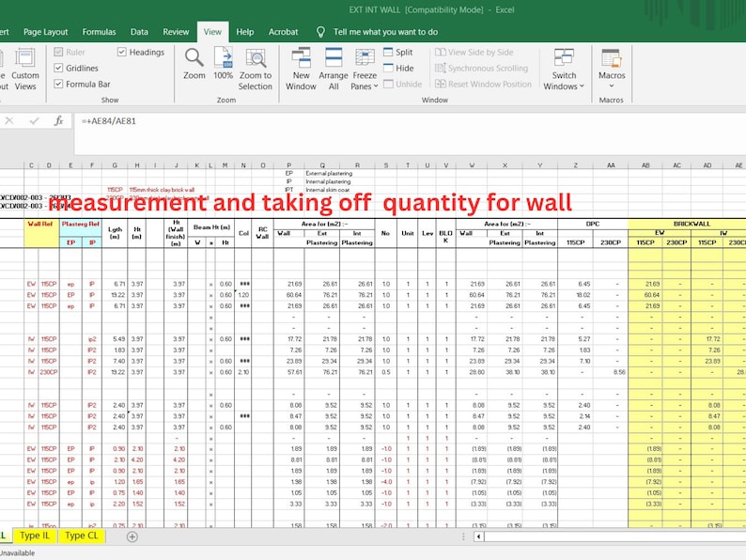746x560 pixels.
Task: Select column Z header
Action: click(x=575, y=165)
